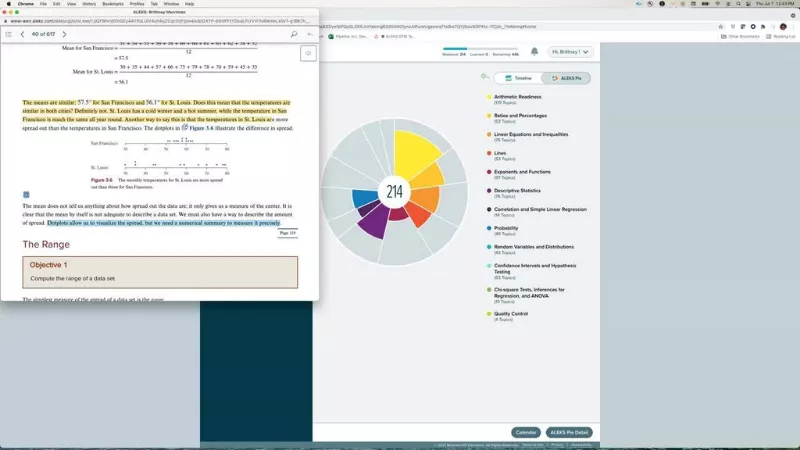This screenshot has height=450, width=800.
Task: Click the ALEKS Pie Detail button
Action: pos(569,433)
